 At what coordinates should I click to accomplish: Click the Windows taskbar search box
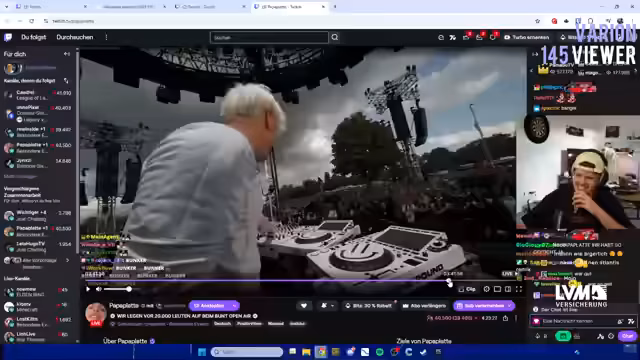pos(247,352)
